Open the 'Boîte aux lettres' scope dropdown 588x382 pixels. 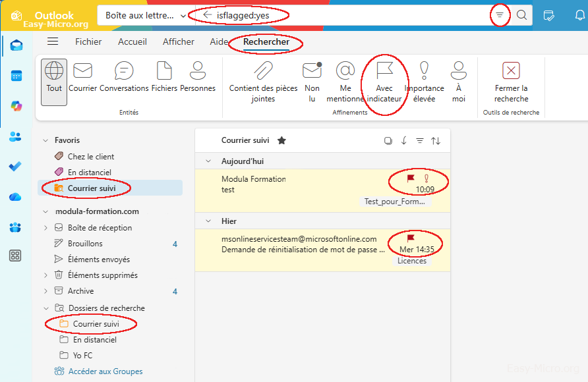click(x=142, y=15)
